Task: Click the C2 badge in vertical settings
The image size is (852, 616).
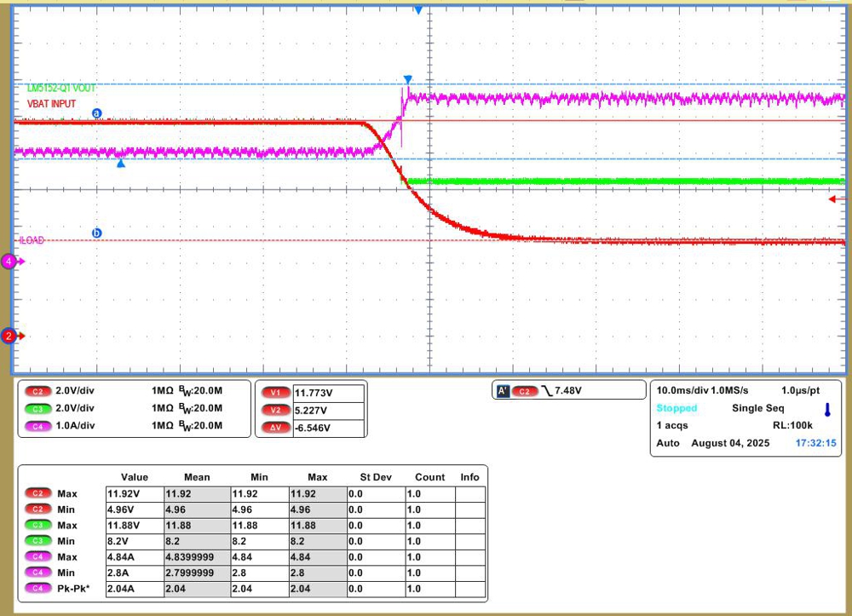Action: tap(37, 391)
